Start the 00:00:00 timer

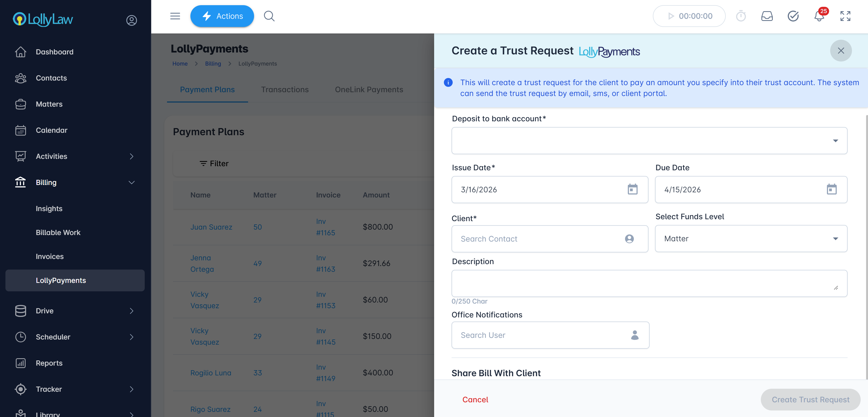[x=689, y=16]
